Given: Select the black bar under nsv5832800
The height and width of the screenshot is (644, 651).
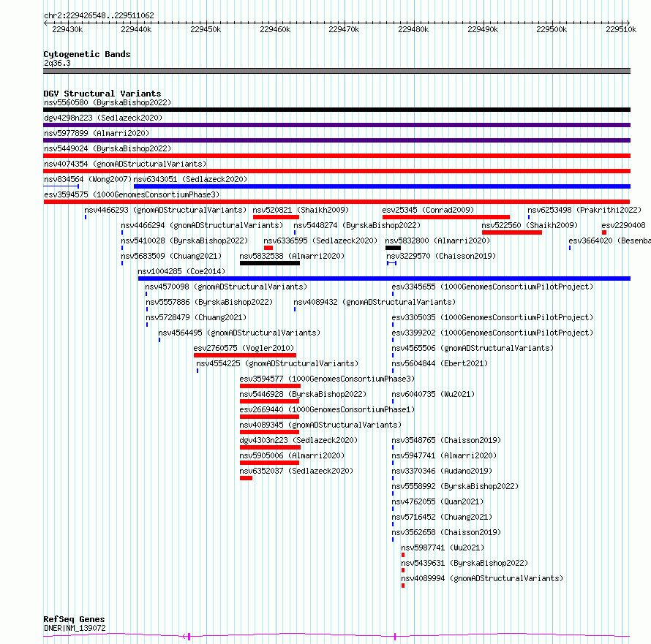Looking at the screenshot, I should click(x=394, y=248).
